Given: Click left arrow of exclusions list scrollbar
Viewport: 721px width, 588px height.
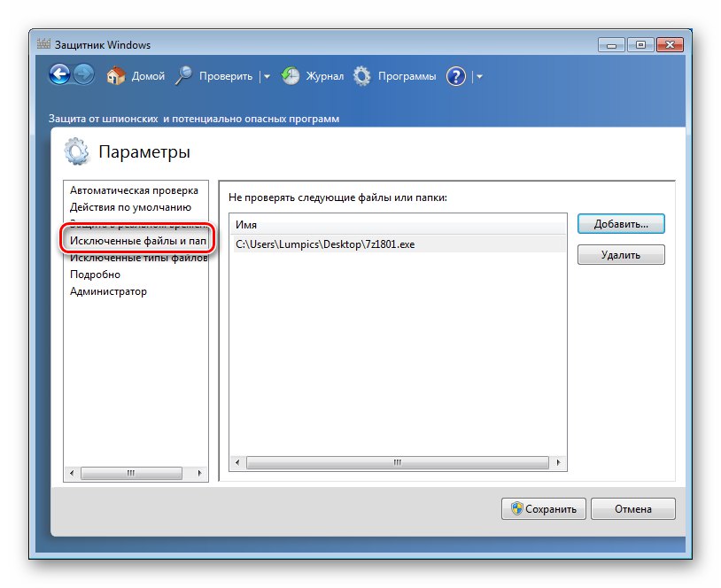Looking at the screenshot, I should (x=237, y=462).
